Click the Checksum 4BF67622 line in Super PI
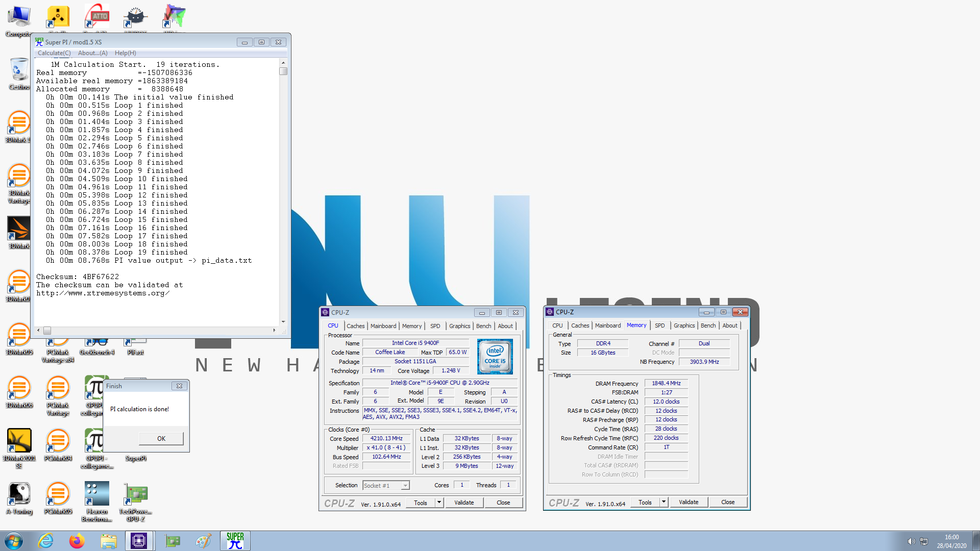The image size is (980, 551). [x=78, y=277]
